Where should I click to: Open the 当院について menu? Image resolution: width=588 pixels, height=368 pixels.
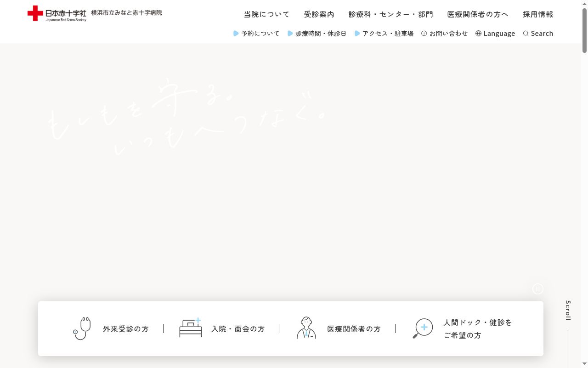266,14
